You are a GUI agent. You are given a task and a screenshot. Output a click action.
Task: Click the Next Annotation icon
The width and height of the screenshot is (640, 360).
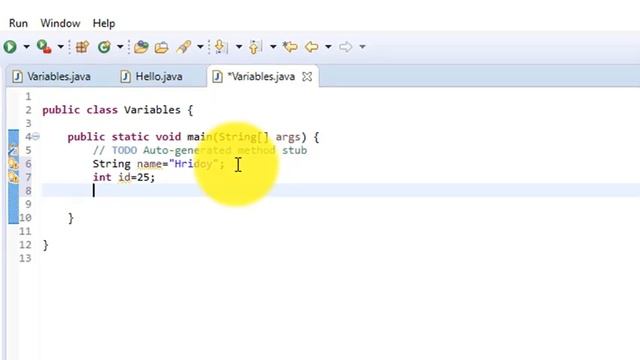point(220,47)
